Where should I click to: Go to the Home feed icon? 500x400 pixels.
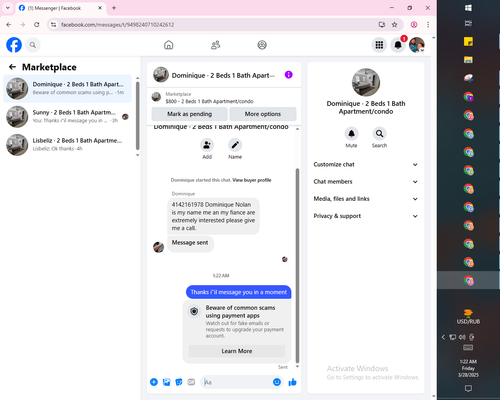169,45
